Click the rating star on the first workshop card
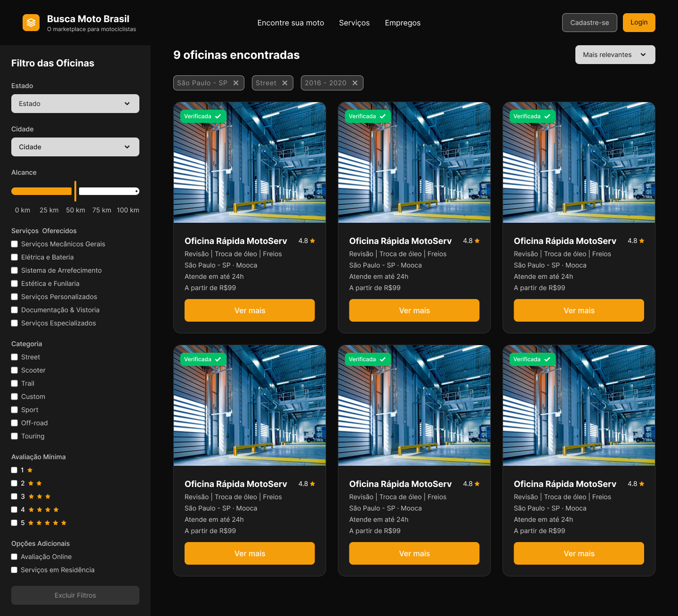Screen dimensions: 678x616 coord(313,241)
